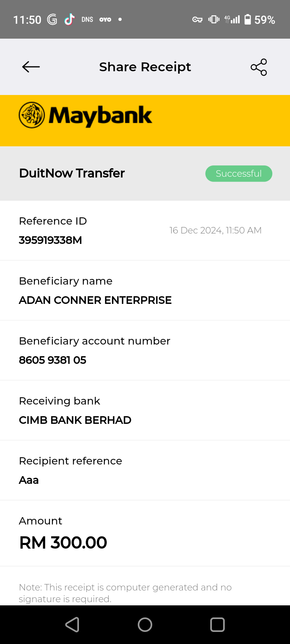Image resolution: width=290 pixels, height=644 pixels.
Task: Tap the battery status icon
Action: coord(248,19)
